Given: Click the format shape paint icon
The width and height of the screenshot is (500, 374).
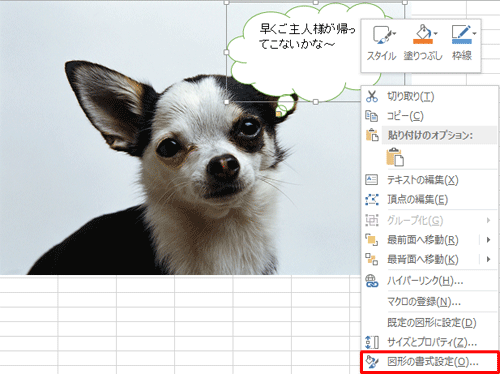Looking at the screenshot, I should 372,362.
